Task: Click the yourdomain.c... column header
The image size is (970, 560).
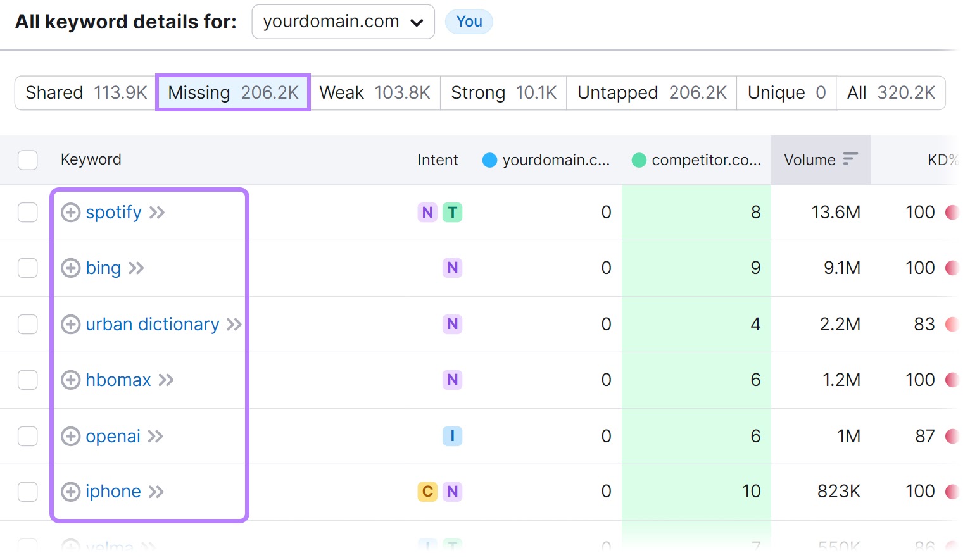Action: [x=546, y=160]
